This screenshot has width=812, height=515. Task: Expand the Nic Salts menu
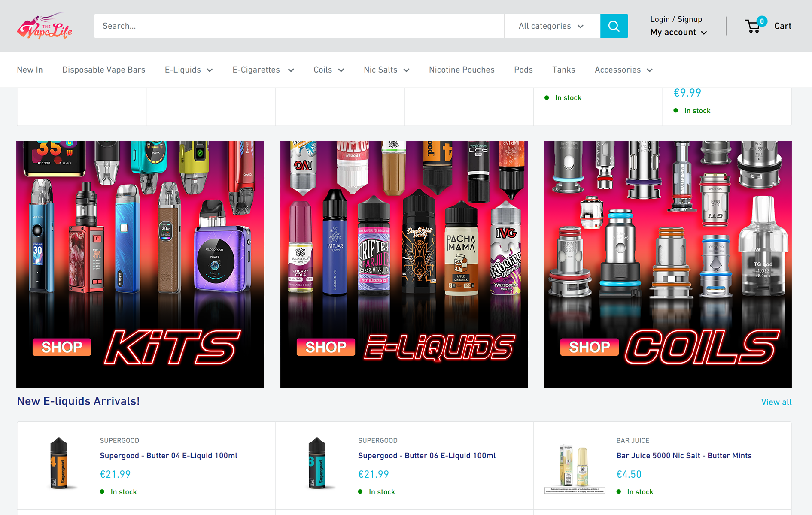(386, 70)
